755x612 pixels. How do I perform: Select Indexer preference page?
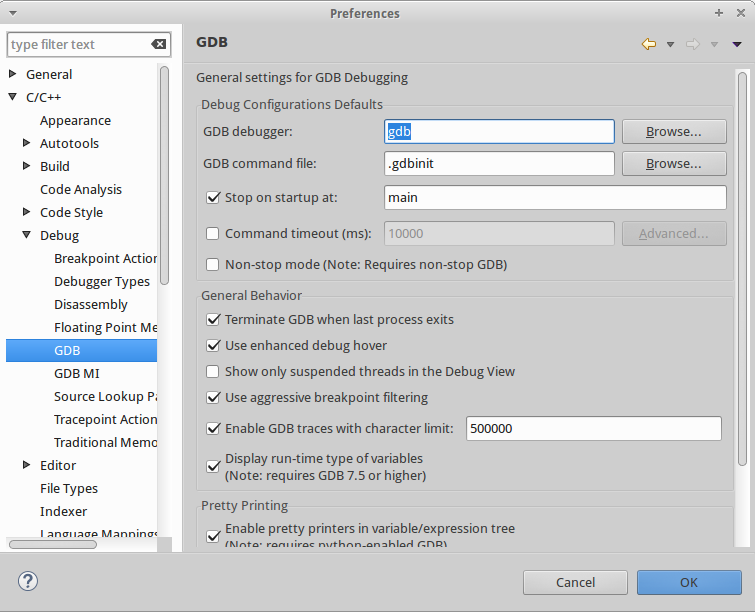(x=64, y=511)
